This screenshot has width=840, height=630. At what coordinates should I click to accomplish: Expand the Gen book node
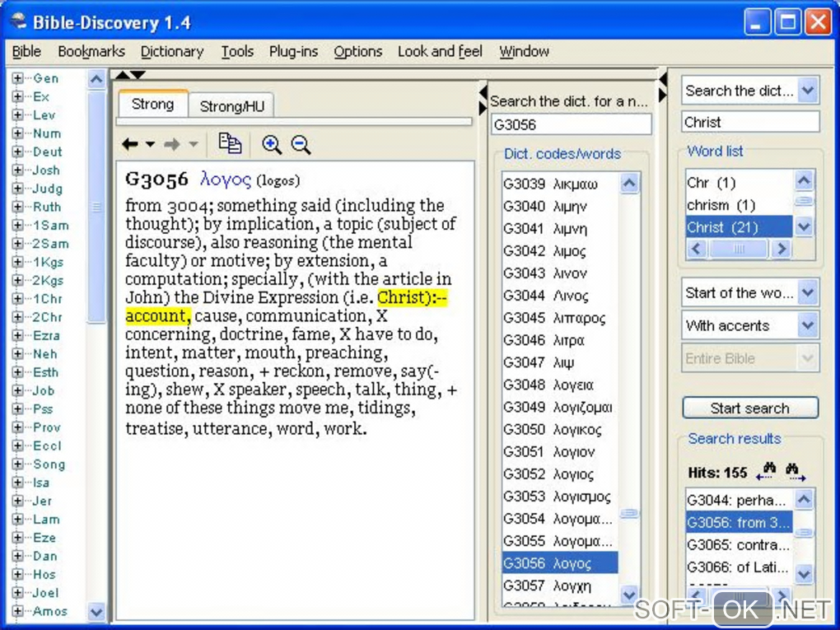(x=17, y=78)
